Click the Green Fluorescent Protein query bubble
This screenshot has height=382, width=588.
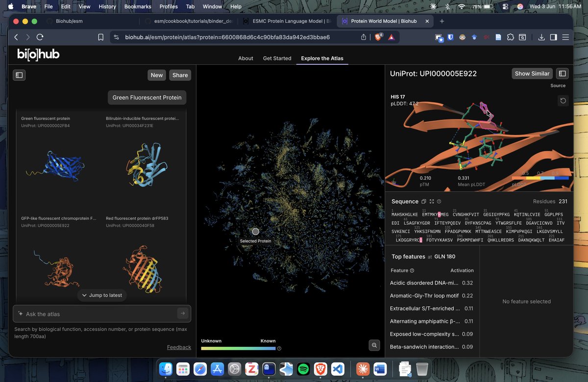pos(147,97)
